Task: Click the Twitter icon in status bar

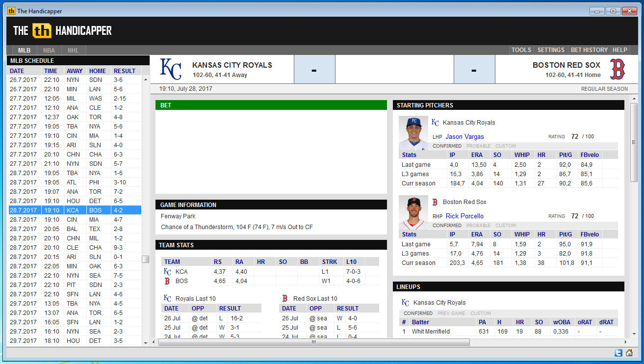Action: [x=618, y=353]
